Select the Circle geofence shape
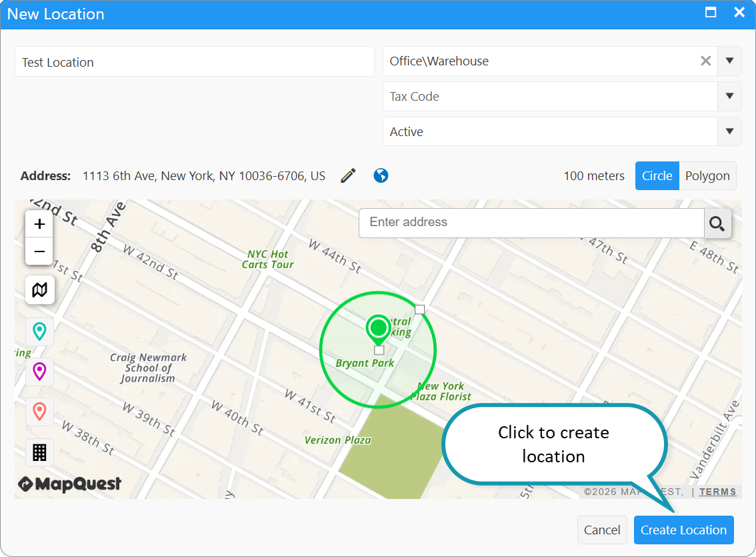Image resolution: width=756 pixels, height=557 pixels. click(x=657, y=175)
